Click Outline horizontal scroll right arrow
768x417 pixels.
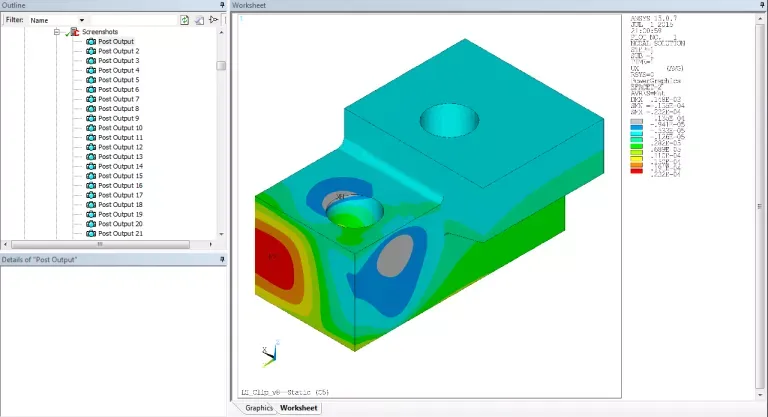pyautogui.click(x=211, y=244)
